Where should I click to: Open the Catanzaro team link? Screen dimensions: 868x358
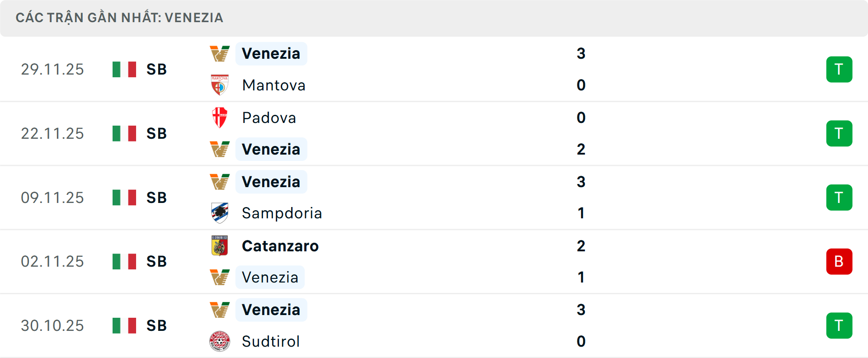click(280, 246)
